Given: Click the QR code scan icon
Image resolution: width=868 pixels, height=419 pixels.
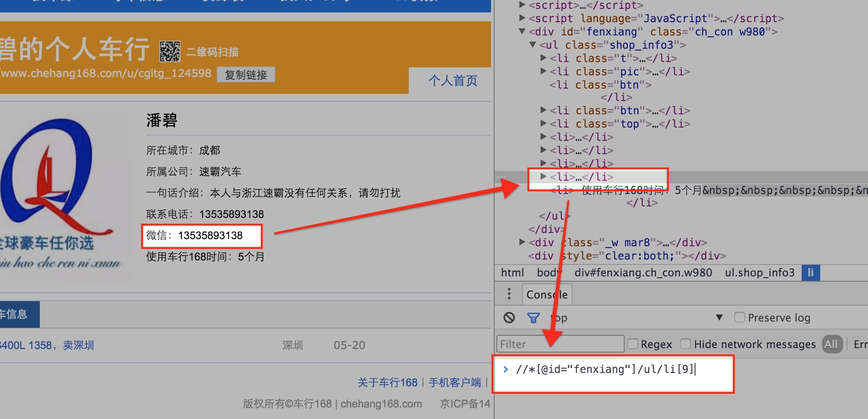Looking at the screenshot, I should pyautogui.click(x=170, y=51).
